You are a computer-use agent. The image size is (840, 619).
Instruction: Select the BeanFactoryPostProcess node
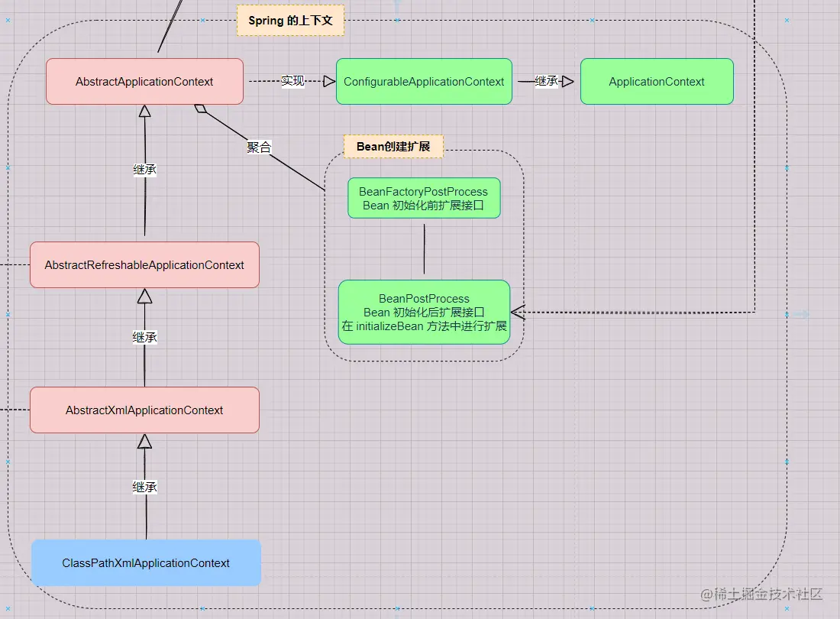[424, 198]
